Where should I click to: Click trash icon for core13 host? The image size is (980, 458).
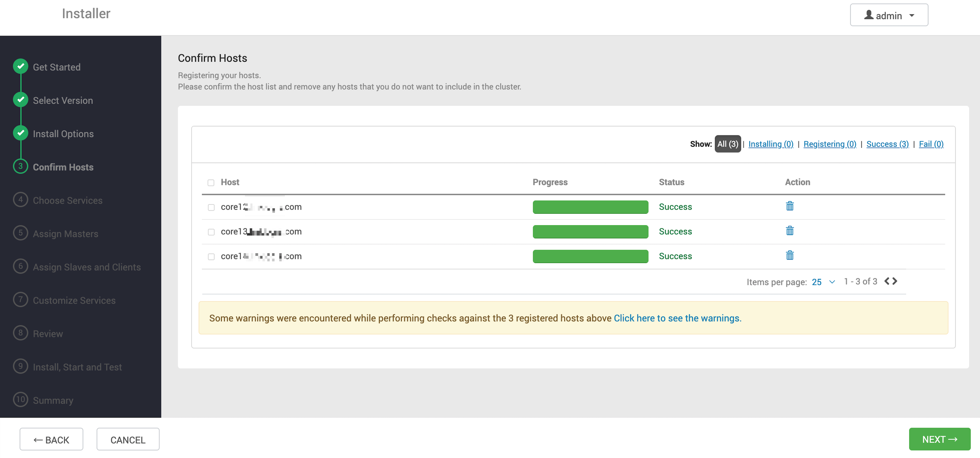[x=790, y=231]
